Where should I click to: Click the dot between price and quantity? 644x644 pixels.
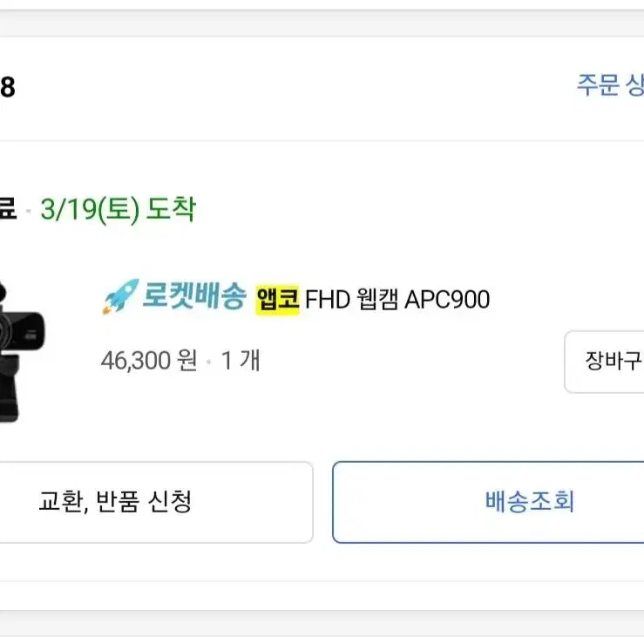209,362
